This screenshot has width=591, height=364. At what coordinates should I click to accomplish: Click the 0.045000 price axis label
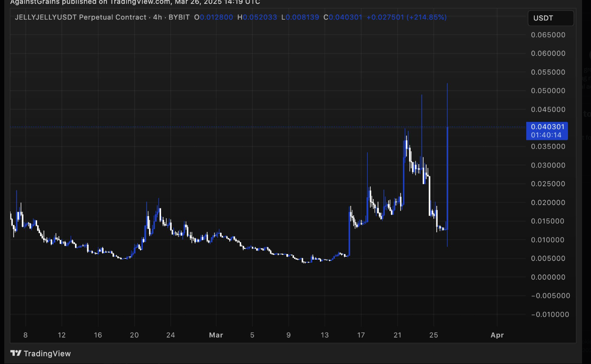(x=548, y=110)
